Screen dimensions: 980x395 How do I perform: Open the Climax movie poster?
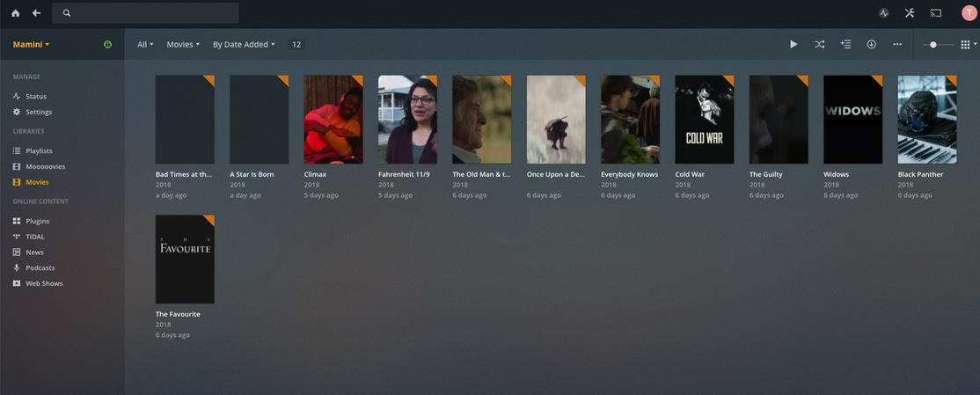pyautogui.click(x=333, y=120)
